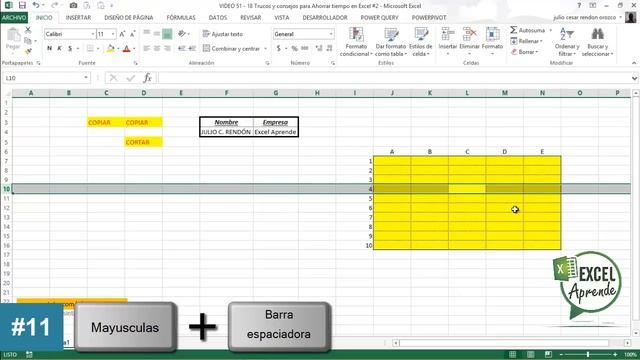Toggle Ajustar texto wrap
The image size is (640, 360).
point(223,34)
